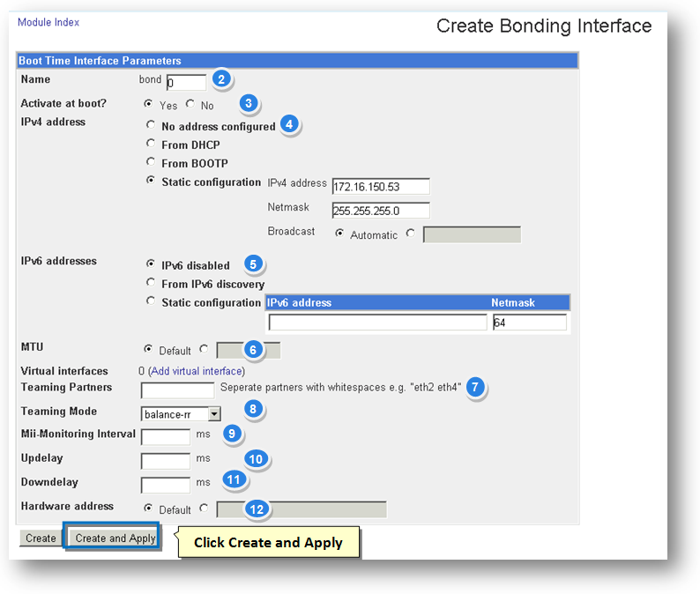Choose From DHCP for IPv4 address
The image size is (700, 594).
[151, 145]
